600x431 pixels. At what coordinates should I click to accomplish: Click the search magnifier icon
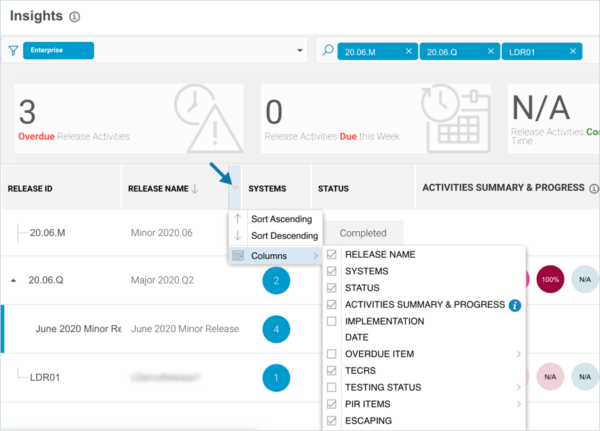point(328,50)
